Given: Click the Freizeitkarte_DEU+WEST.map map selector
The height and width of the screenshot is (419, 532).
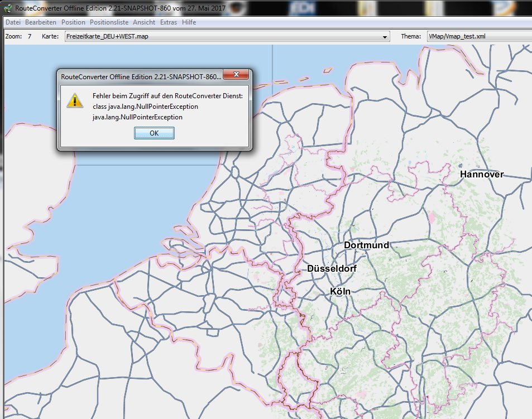Looking at the screenshot, I should coord(223,37).
